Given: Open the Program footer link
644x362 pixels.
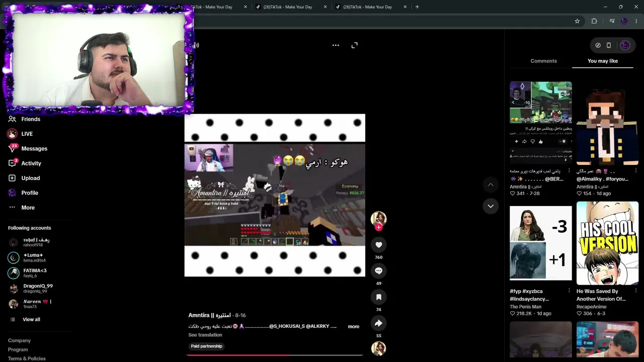Looking at the screenshot, I should [x=18, y=350].
